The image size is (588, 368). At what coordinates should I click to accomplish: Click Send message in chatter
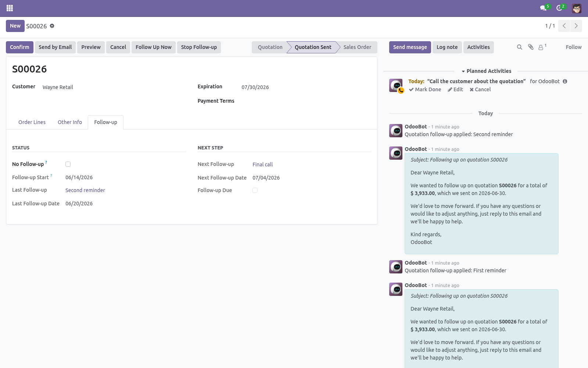pos(410,47)
